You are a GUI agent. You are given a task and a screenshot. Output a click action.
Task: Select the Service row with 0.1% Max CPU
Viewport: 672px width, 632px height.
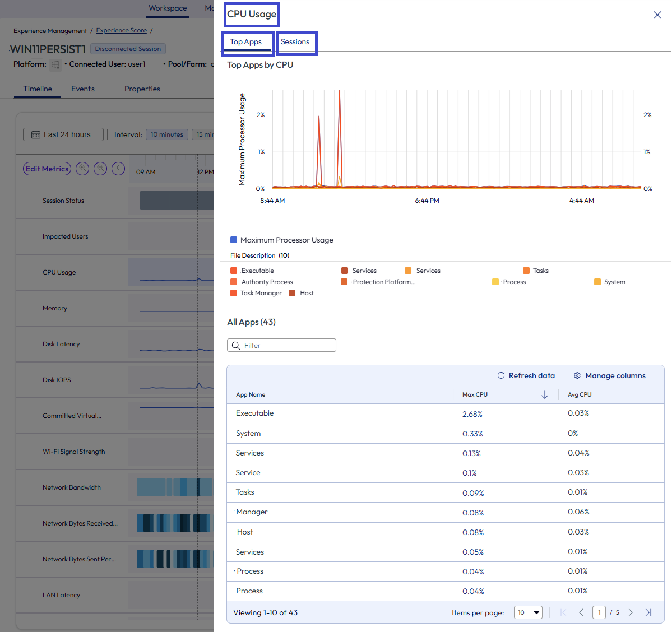pos(445,473)
